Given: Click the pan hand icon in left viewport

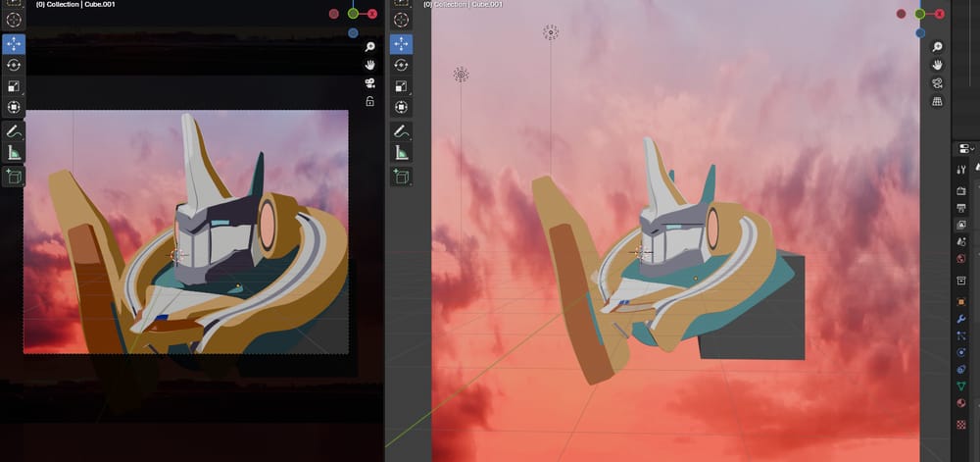Looking at the screenshot, I should [x=370, y=65].
